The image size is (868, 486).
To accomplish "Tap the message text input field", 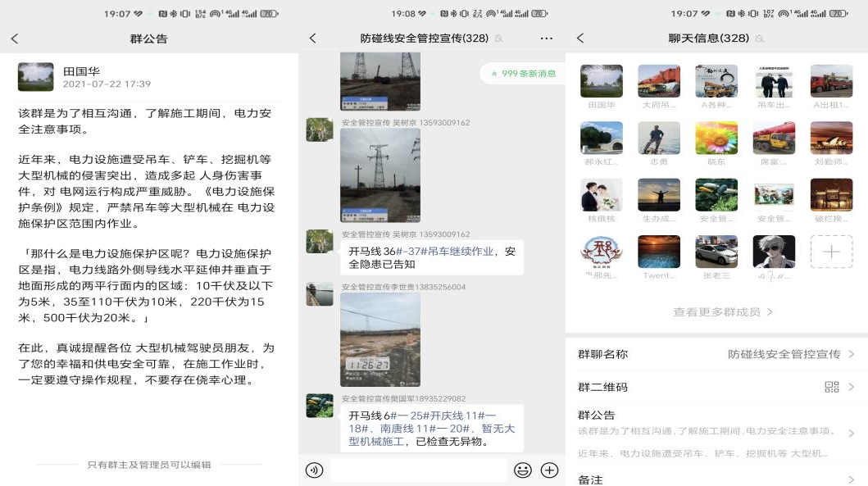I will 417,470.
